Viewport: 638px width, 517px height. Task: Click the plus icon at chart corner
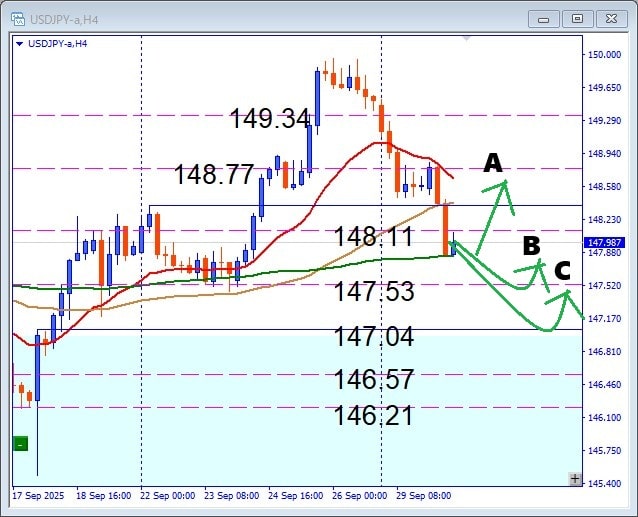pos(574,479)
